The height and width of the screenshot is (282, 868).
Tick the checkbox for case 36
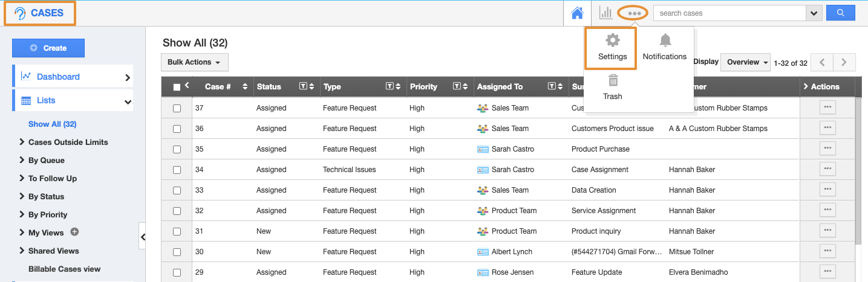[177, 129]
